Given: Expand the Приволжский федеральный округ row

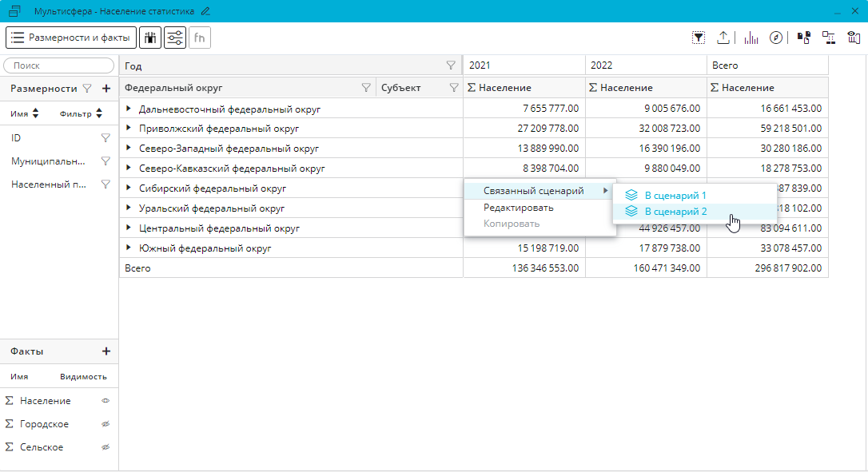Looking at the screenshot, I should pyautogui.click(x=129, y=128).
